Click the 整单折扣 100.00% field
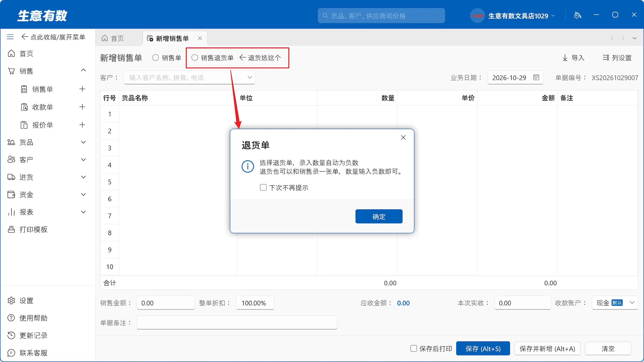Screen dimensions: 644x362 tap(255, 303)
